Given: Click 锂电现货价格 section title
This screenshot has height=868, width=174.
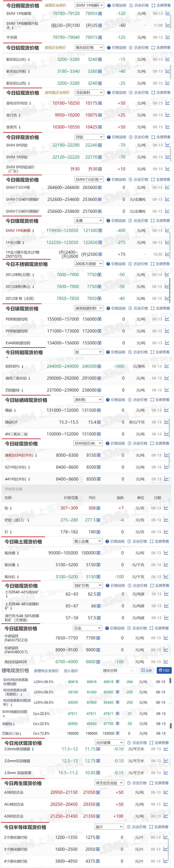Looking at the screenshot, I should [15, 671].
